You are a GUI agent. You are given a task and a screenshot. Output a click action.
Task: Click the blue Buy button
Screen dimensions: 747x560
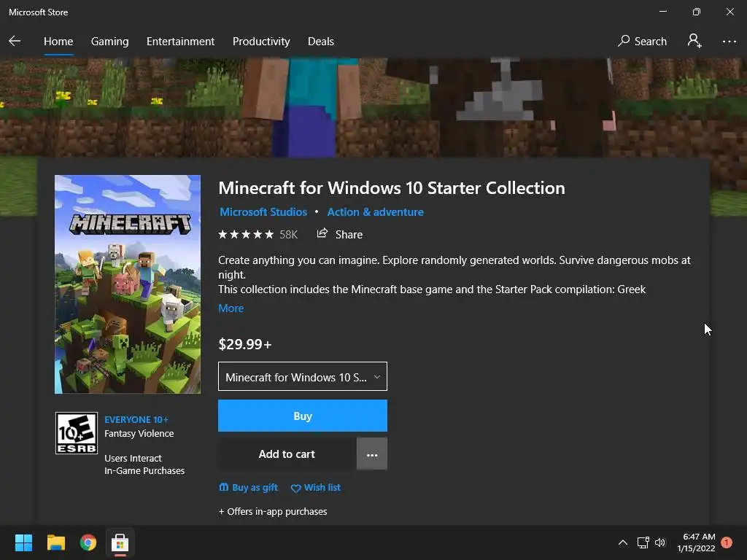click(303, 416)
